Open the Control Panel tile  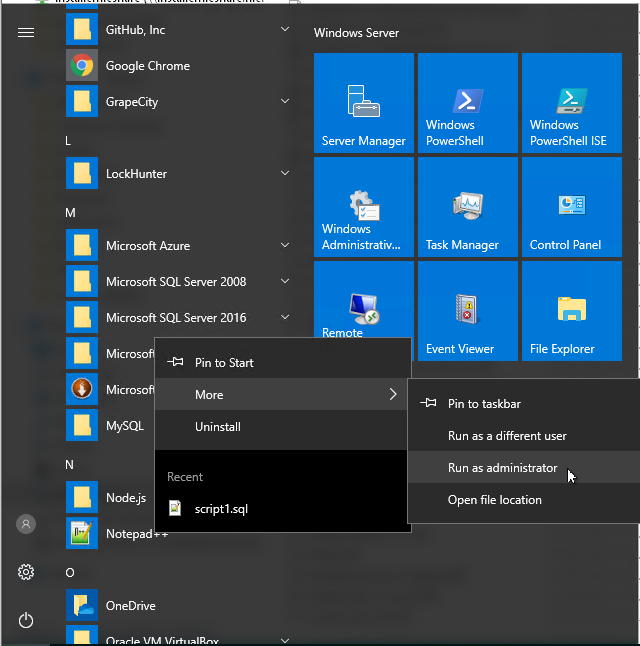coord(572,207)
